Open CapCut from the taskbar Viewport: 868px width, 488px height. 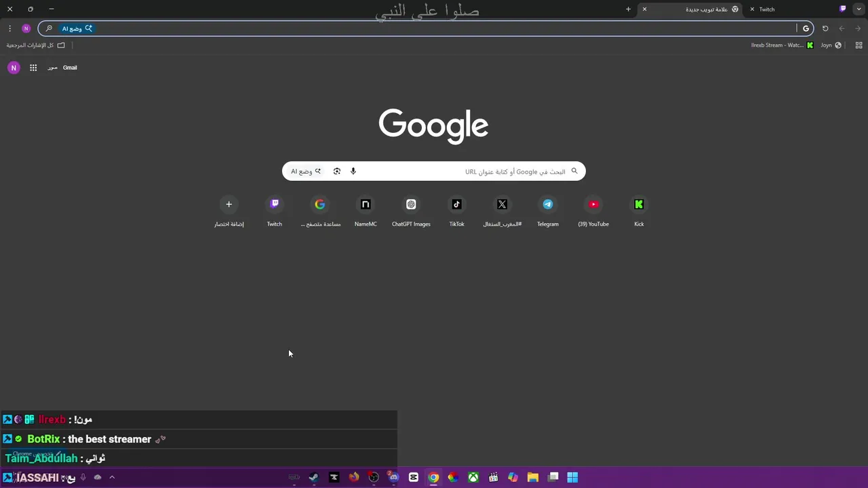414,477
